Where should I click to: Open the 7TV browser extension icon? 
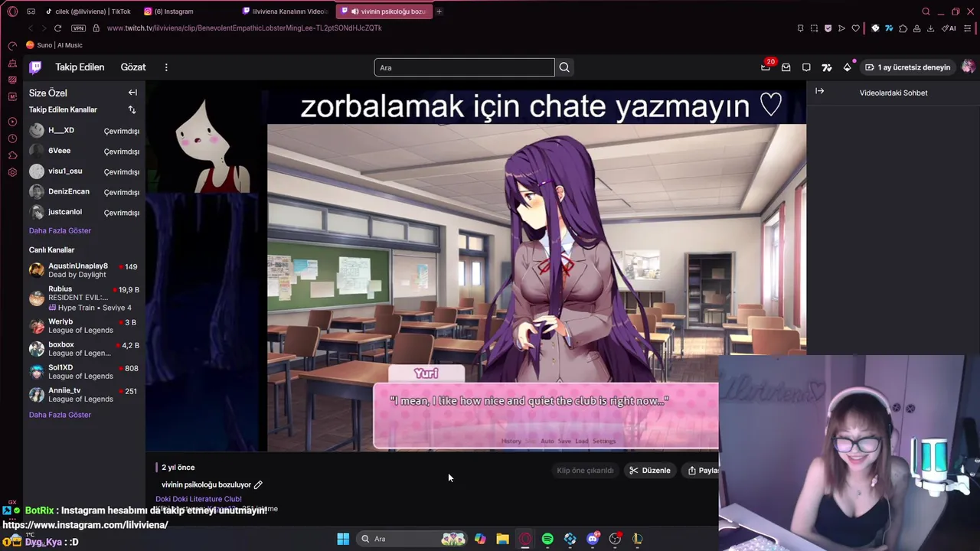pos(889,28)
